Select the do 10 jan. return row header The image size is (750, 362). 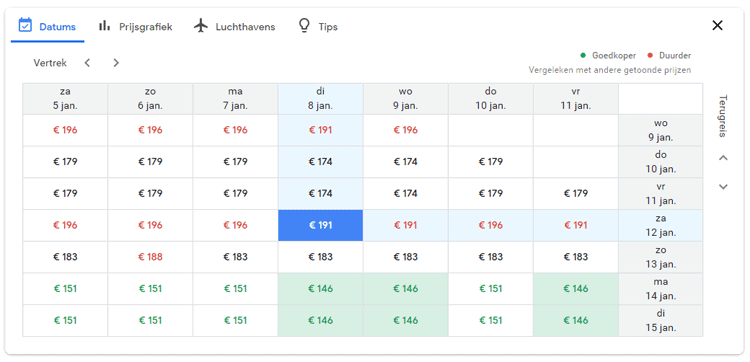(x=661, y=162)
